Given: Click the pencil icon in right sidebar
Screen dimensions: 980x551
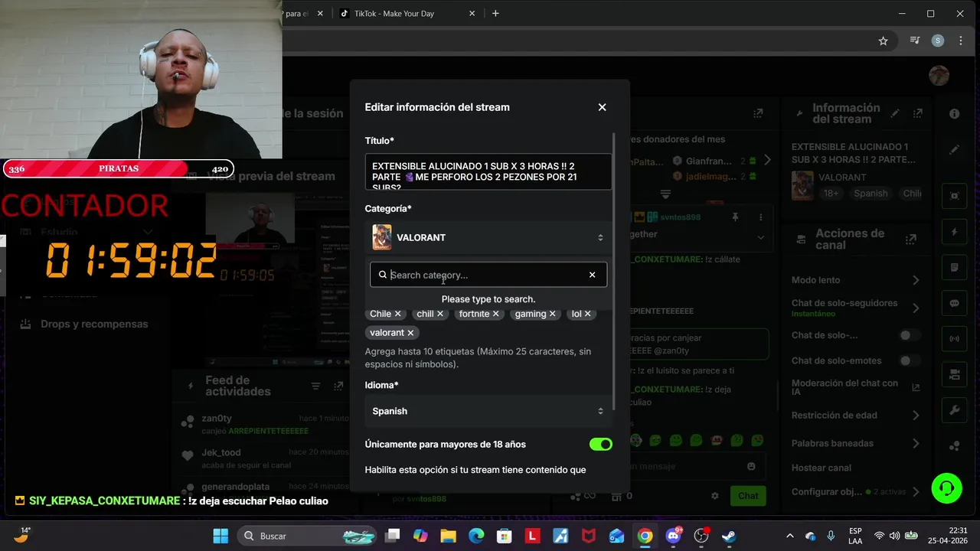Looking at the screenshot, I should click(955, 150).
